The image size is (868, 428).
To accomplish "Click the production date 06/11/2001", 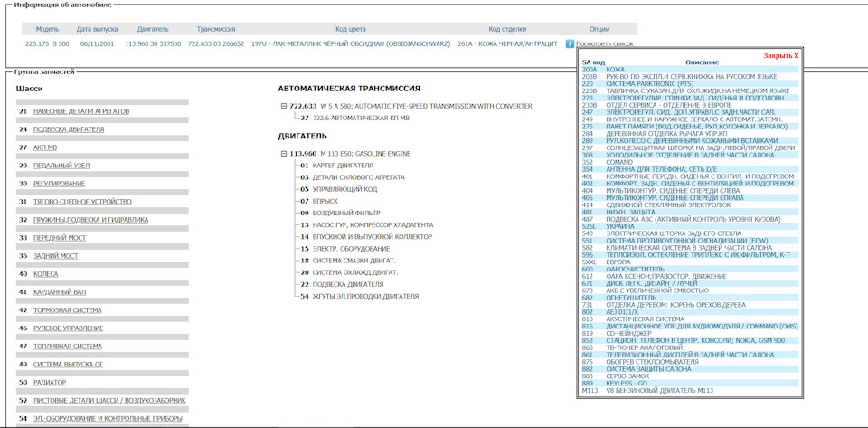I will 97,43.
